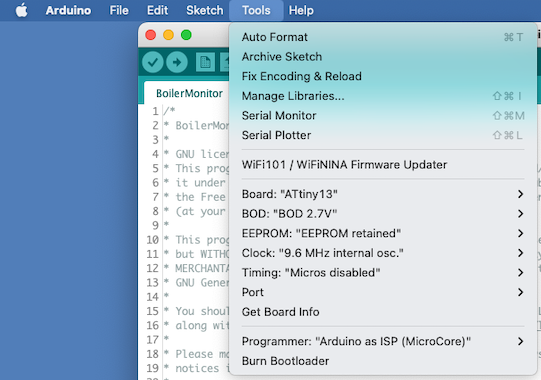
Task: Select Get Board Info
Action: click(x=383, y=312)
